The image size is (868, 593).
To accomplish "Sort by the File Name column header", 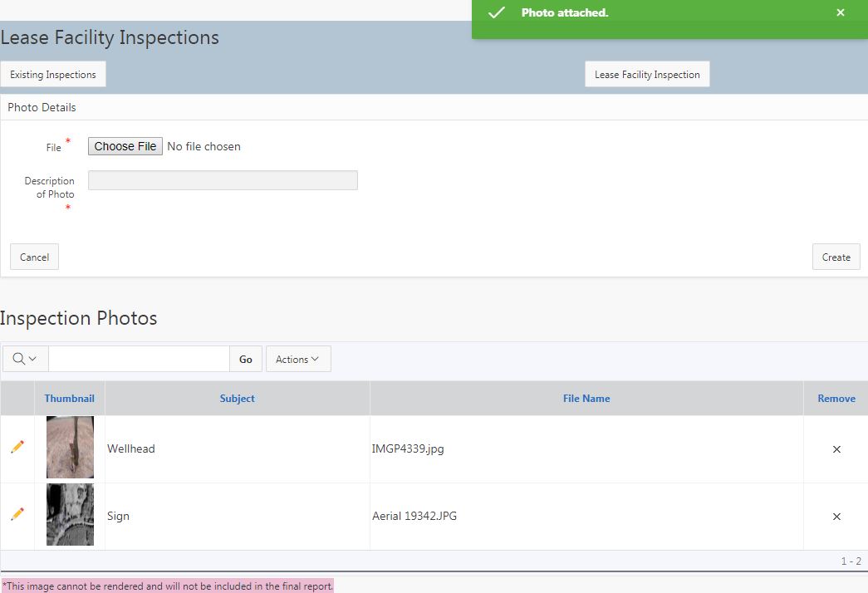I will 586,399.
